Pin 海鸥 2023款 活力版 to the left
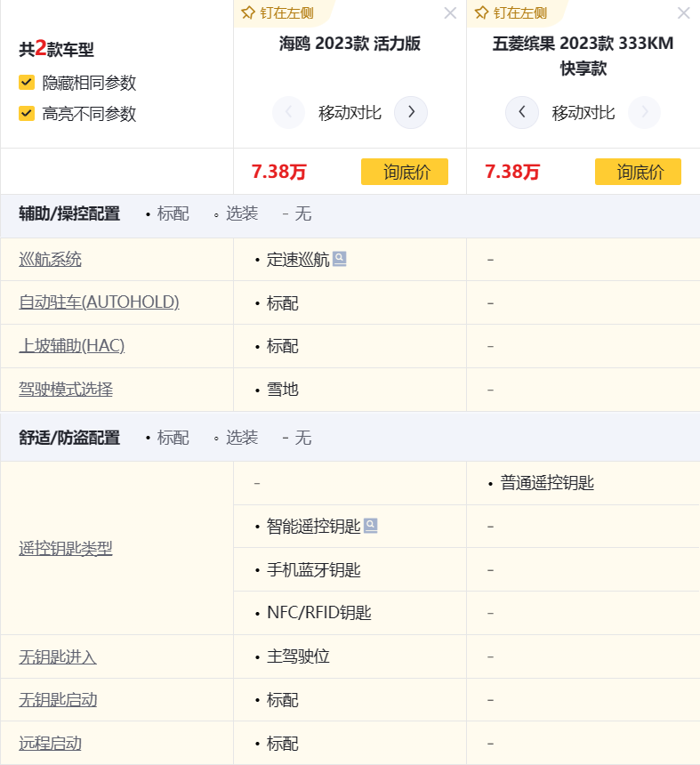The width and height of the screenshot is (700, 765). point(278,12)
